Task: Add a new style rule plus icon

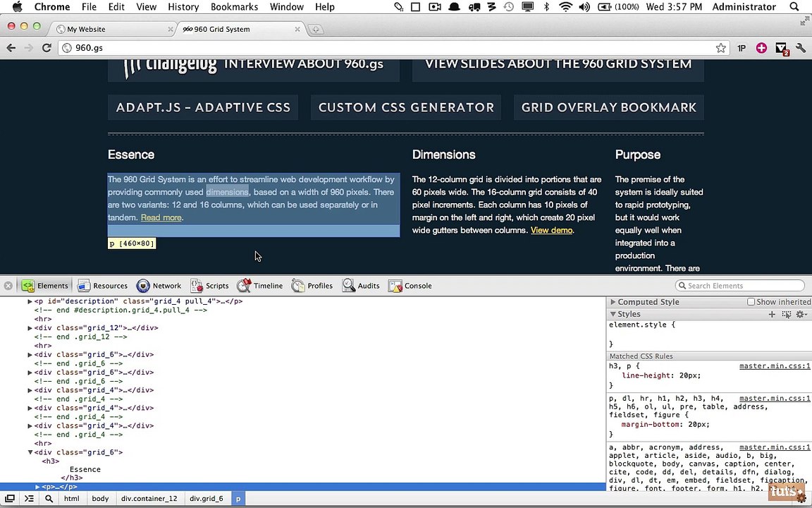Action: click(772, 314)
